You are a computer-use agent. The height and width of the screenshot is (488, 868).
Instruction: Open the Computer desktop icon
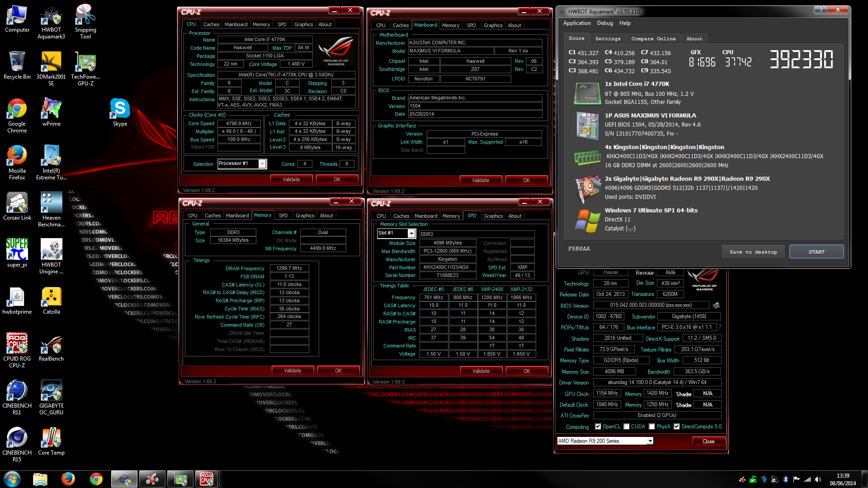[x=17, y=19]
